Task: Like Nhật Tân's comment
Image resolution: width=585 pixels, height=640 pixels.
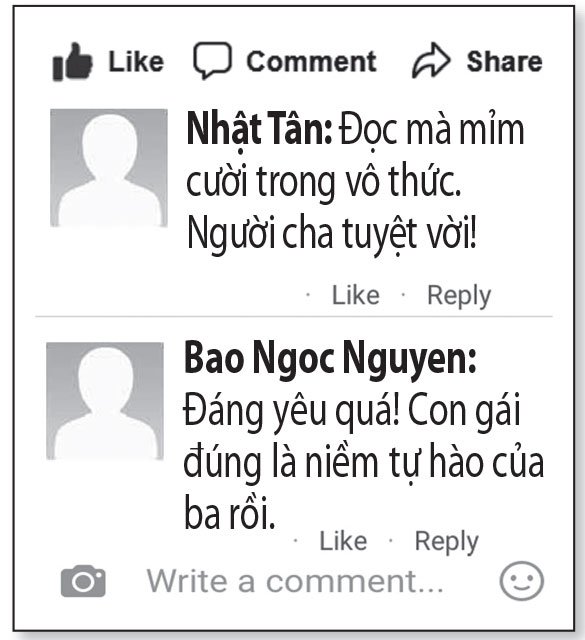Action: tap(356, 295)
